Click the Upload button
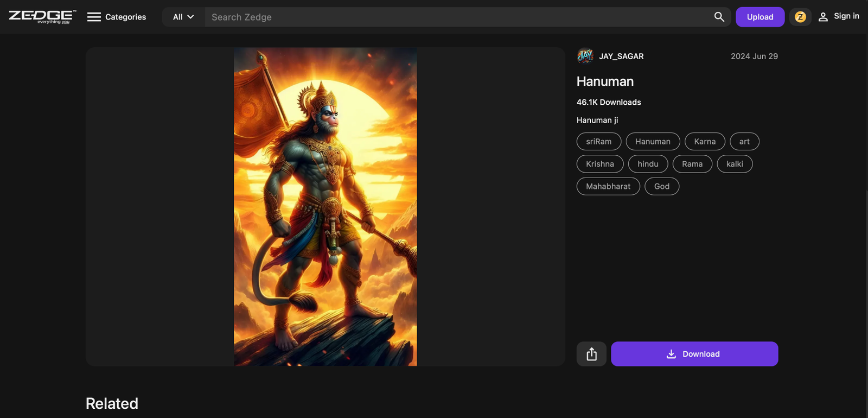 click(760, 17)
